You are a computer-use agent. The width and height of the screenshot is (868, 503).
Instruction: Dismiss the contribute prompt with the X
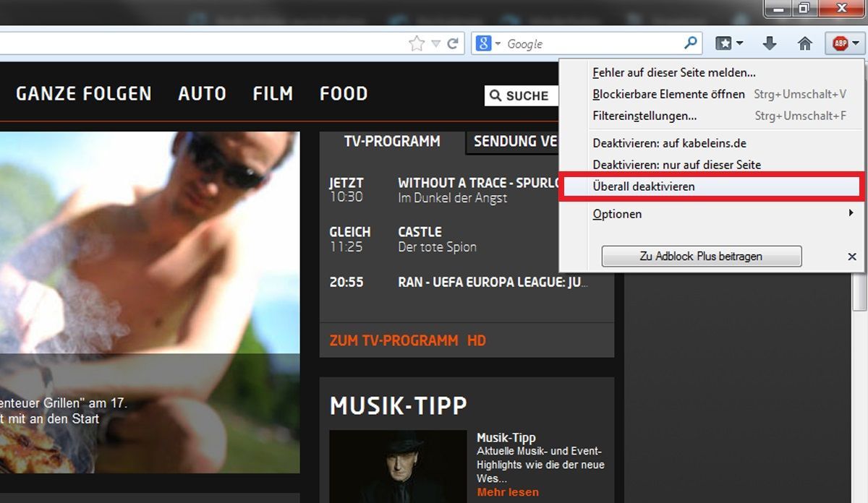coord(852,257)
